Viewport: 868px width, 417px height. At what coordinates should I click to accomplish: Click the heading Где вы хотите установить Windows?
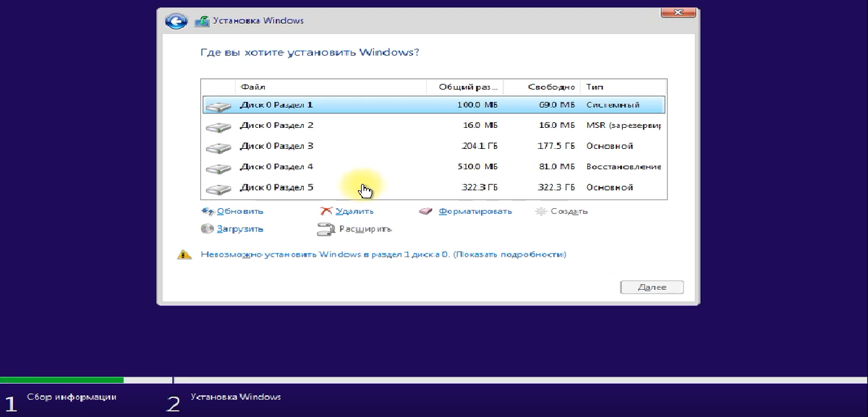click(x=309, y=53)
